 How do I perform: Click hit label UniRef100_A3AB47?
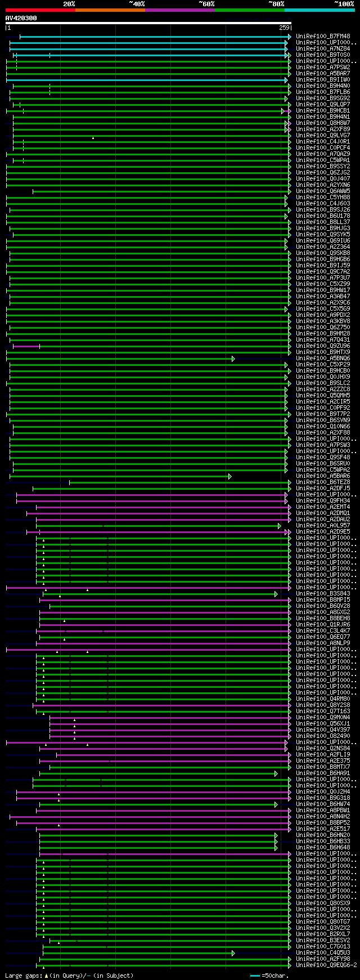click(323, 297)
